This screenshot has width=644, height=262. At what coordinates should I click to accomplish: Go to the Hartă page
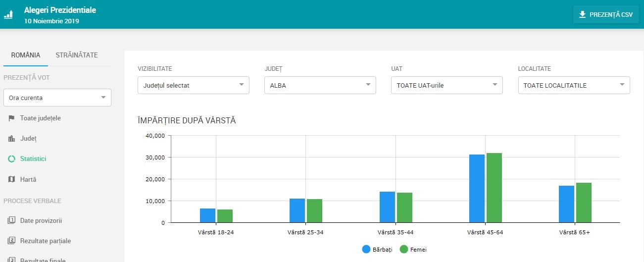coord(28,179)
